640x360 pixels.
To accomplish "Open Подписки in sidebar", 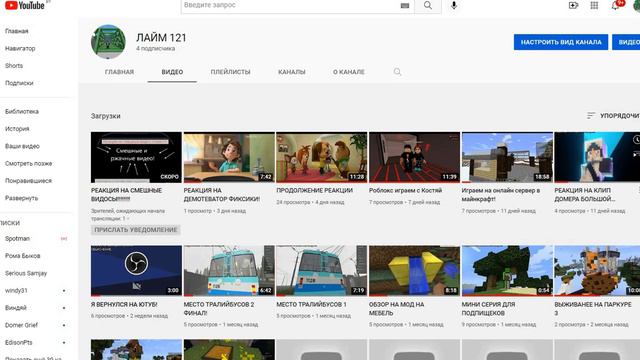I will [x=19, y=83].
